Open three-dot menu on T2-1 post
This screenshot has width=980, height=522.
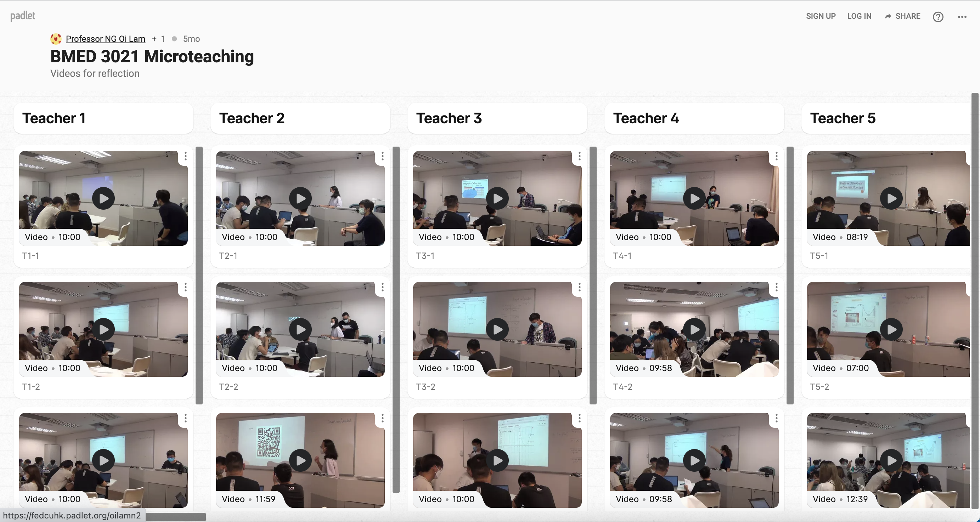click(x=382, y=156)
